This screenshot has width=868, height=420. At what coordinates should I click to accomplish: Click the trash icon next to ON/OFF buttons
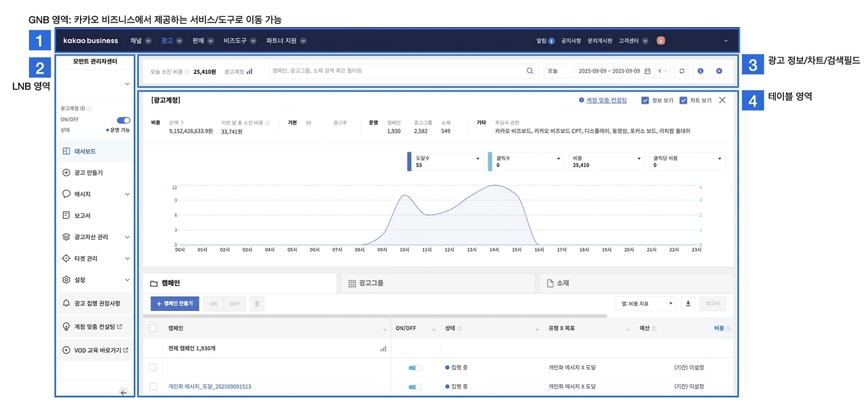click(x=257, y=303)
